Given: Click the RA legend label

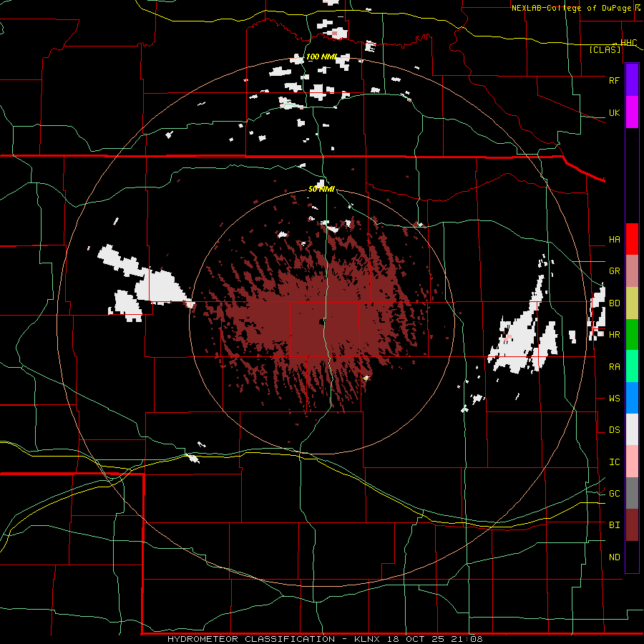Looking at the screenshot, I should [x=615, y=367].
